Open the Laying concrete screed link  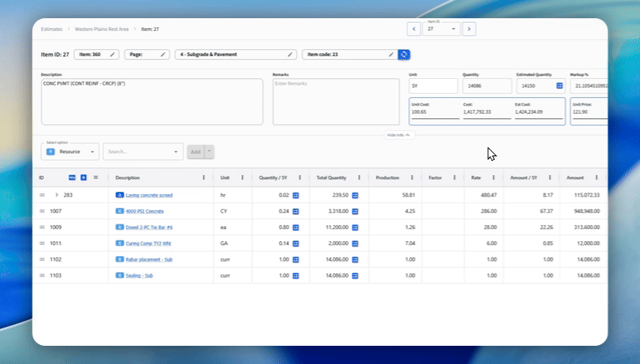point(149,195)
